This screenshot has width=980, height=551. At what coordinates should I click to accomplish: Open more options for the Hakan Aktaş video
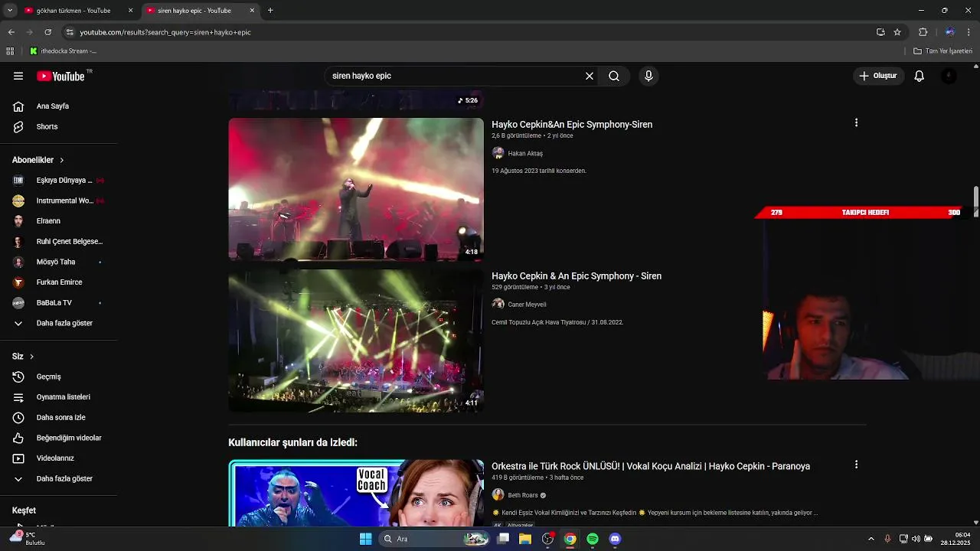pyautogui.click(x=856, y=122)
